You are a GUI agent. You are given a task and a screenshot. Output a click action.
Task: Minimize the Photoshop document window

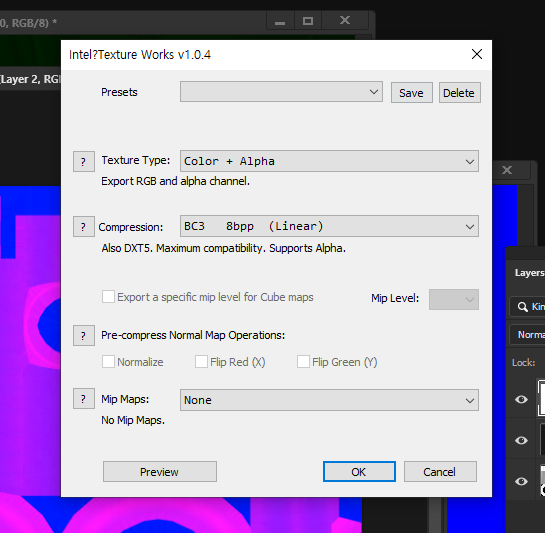pos(280,21)
